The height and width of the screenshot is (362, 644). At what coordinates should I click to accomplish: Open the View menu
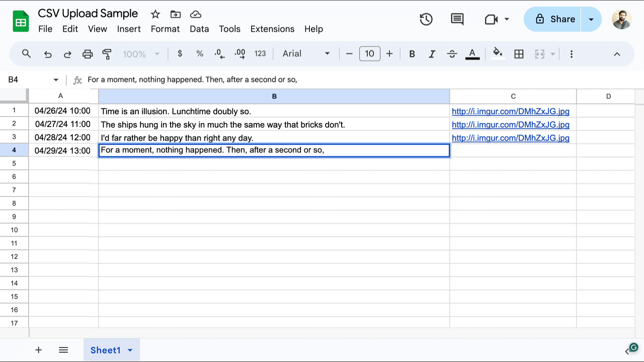coord(98,29)
